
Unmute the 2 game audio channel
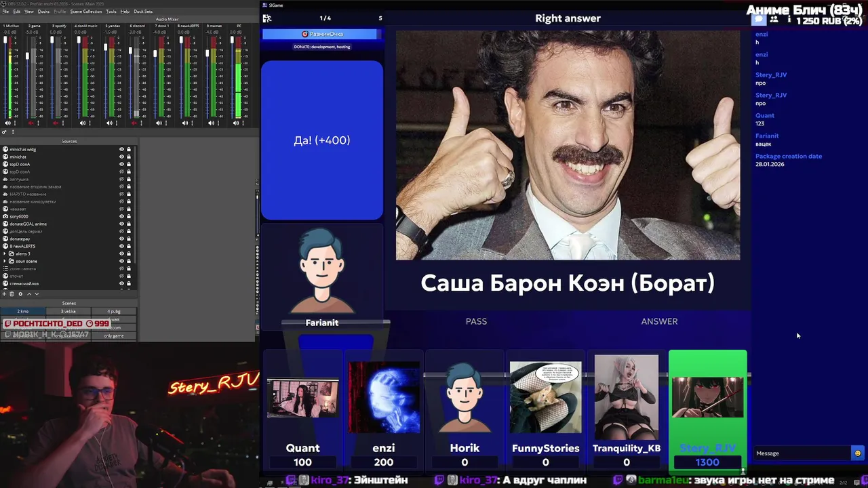[31, 123]
